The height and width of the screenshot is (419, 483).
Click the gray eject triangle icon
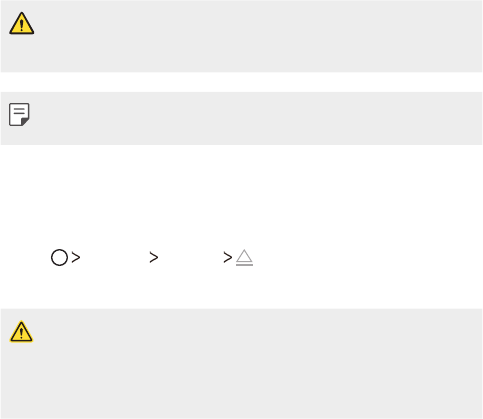point(244,256)
